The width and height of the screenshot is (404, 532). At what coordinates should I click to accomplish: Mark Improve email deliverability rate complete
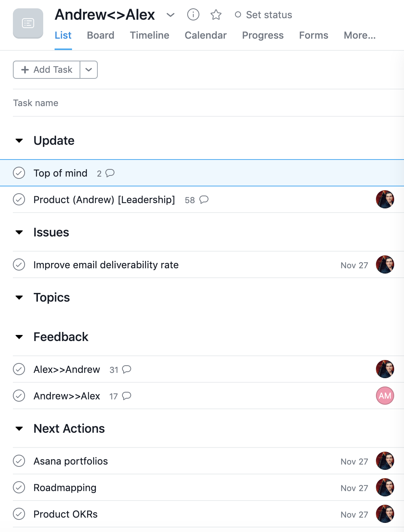[x=19, y=264]
